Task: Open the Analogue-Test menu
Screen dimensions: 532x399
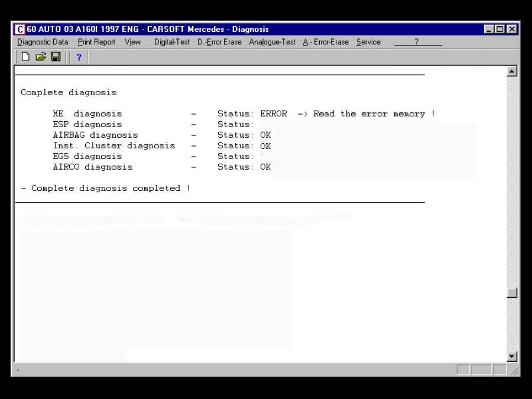Action: coord(272,42)
